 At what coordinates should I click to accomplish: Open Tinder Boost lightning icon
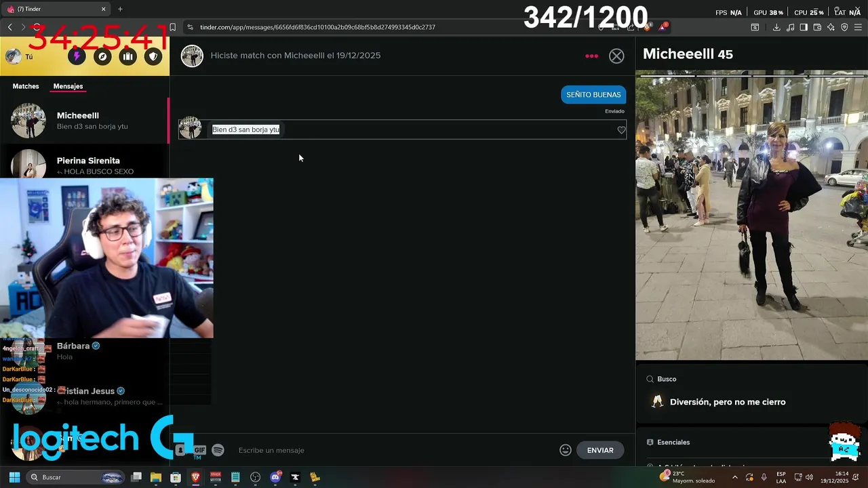pyautogui.click(x=77, y=56)
